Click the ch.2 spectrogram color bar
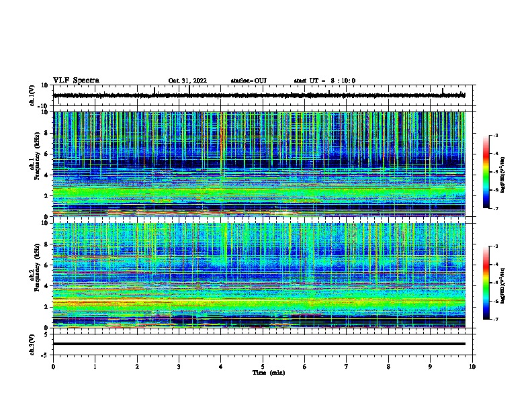Image resolution: width=532 pixels, height=411 pixels. (486, 283)
